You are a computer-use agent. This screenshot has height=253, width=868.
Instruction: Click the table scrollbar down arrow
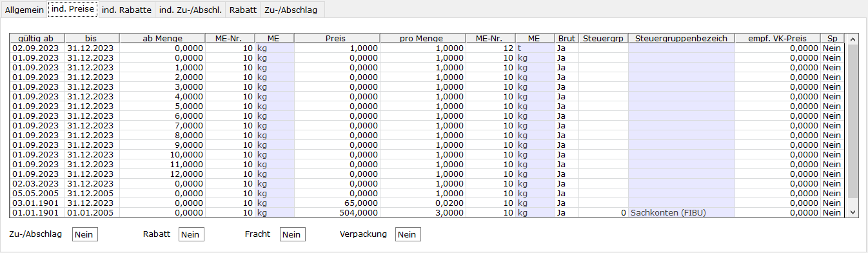click(x=853, y=212)
